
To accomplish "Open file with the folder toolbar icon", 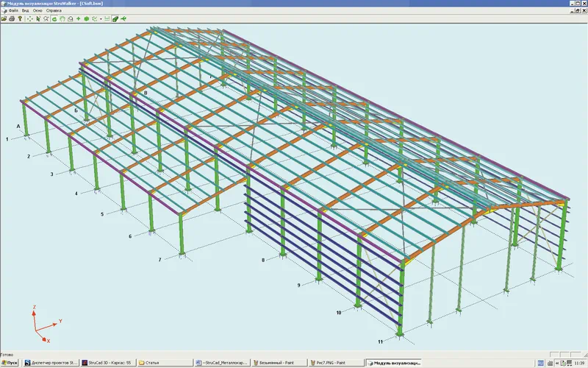I will point(4,18).
